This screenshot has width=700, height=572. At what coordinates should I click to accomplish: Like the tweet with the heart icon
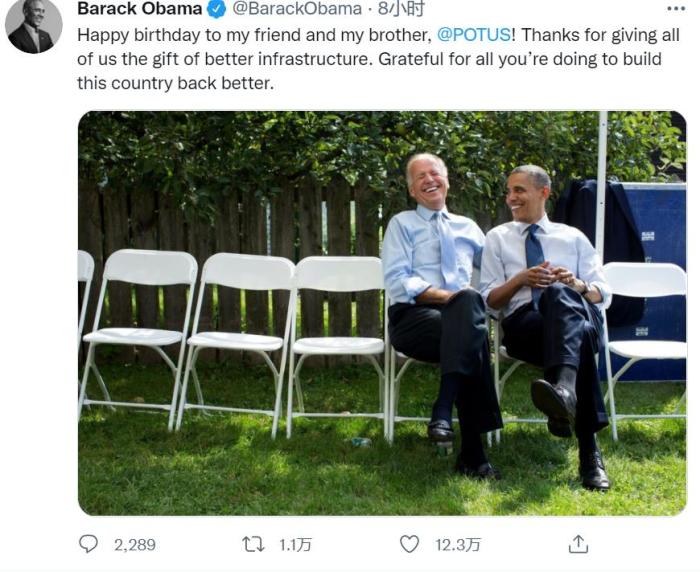[x=409, y=544]
